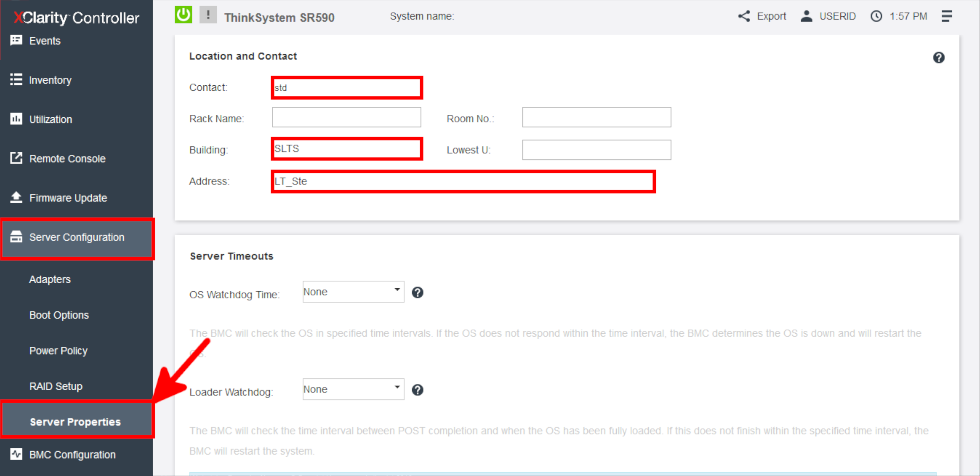This screenshot has width=980, height=476.
Task: Open BMC Configuration settings
Action: coord(72,454)
